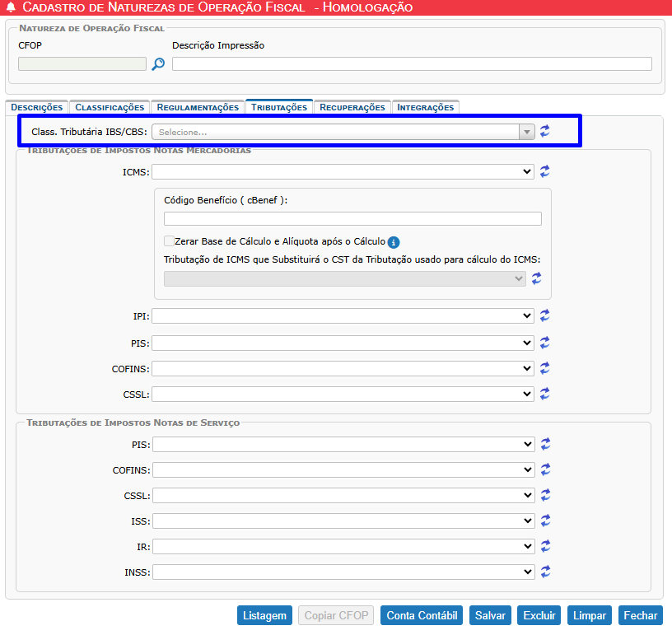The height and width of the screenshot is (635, 672).
Task: Open the Integrações tab
Action: pos(425,107)
